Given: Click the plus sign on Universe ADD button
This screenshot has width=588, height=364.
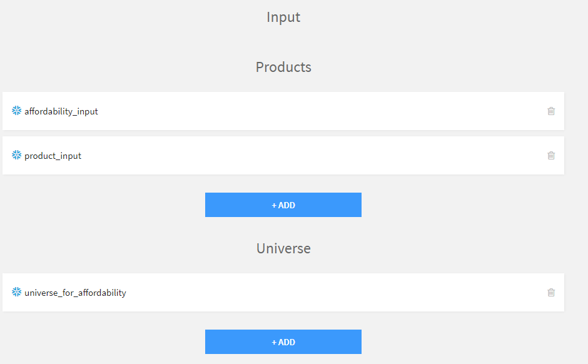Looking at the screenshot, I should tap(274, 342).
